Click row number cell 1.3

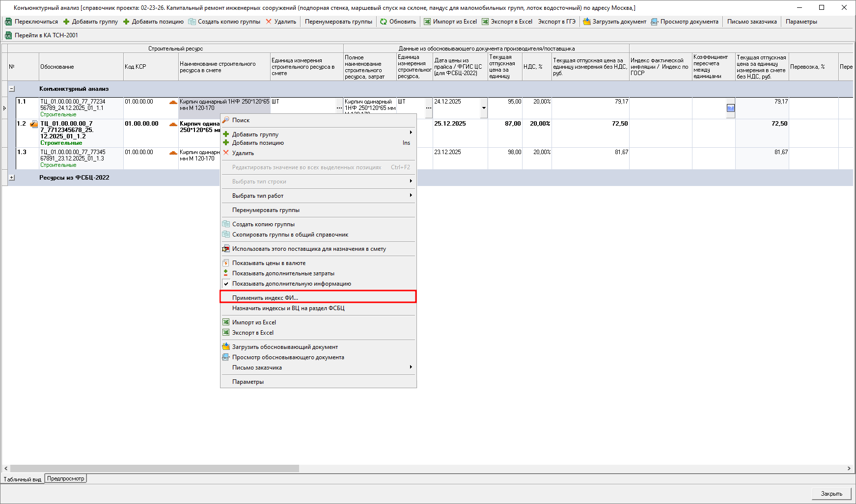[x=28, y=159]
